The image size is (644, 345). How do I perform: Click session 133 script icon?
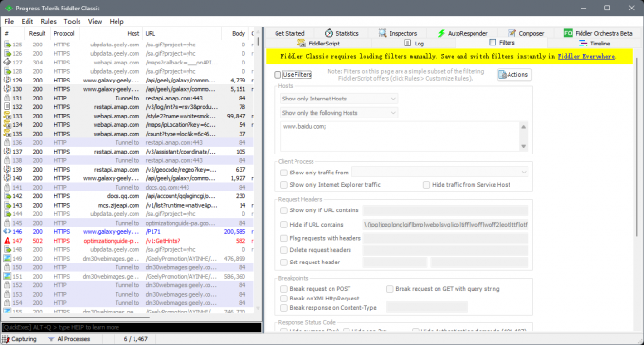[7, 116]
